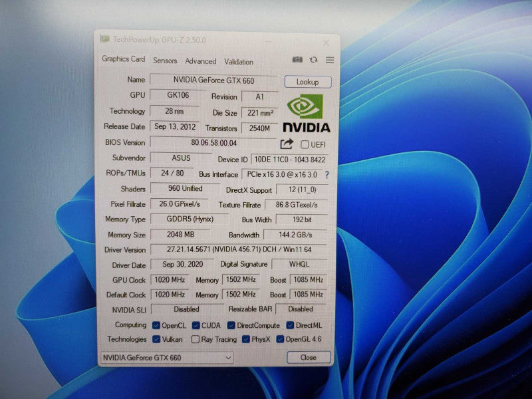This screenshot has height=399, width=532.
Task: Click GPU Clock row Boost value 1085 MHz
Action: click(x=308, y=279)
